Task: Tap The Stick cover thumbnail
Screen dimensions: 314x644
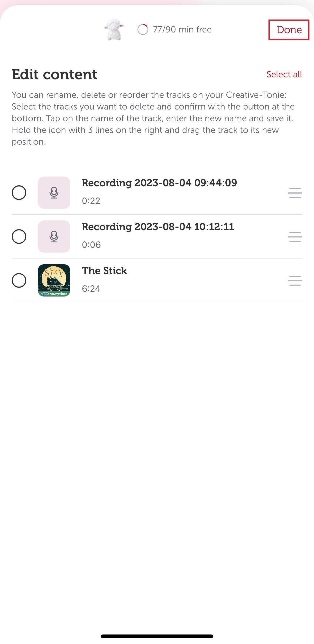Action: [54, 280]
